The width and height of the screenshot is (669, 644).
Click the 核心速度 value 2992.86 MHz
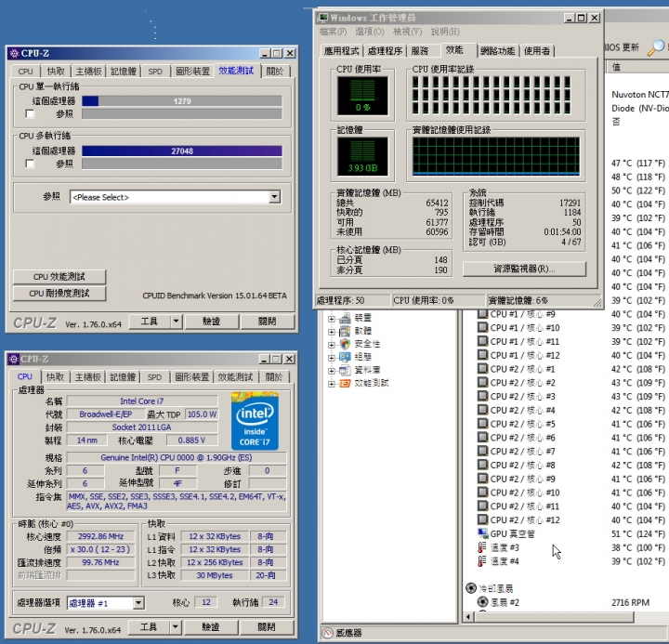pyautogui.click(x=100, y=536)
